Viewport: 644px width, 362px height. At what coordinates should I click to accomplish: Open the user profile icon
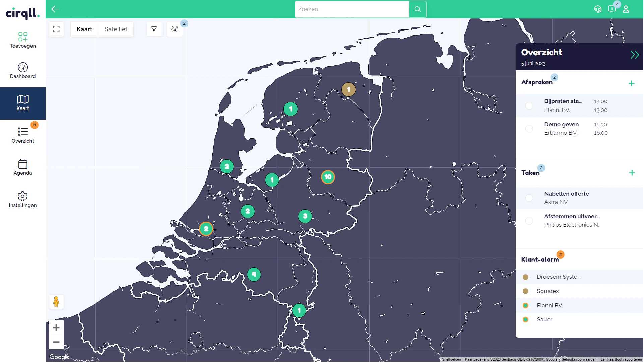pyautogui.click(x=626, y=9)
